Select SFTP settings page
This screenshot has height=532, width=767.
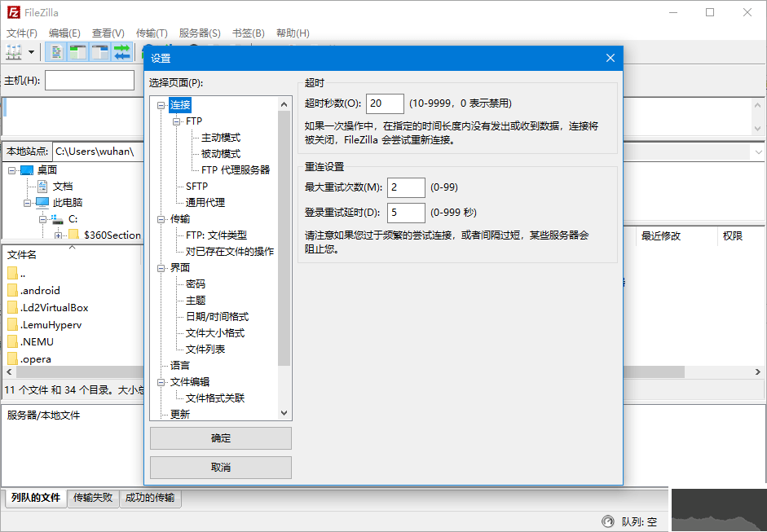pos(196,187)
